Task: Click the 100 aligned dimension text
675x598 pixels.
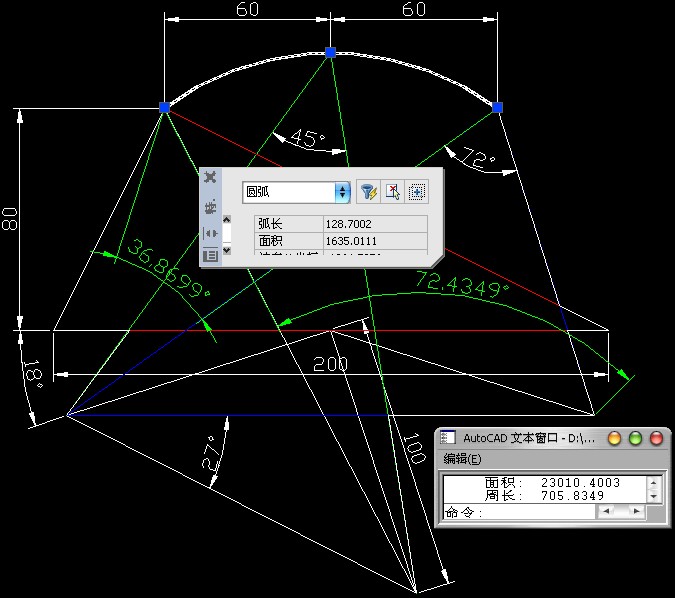Action: 414,448
